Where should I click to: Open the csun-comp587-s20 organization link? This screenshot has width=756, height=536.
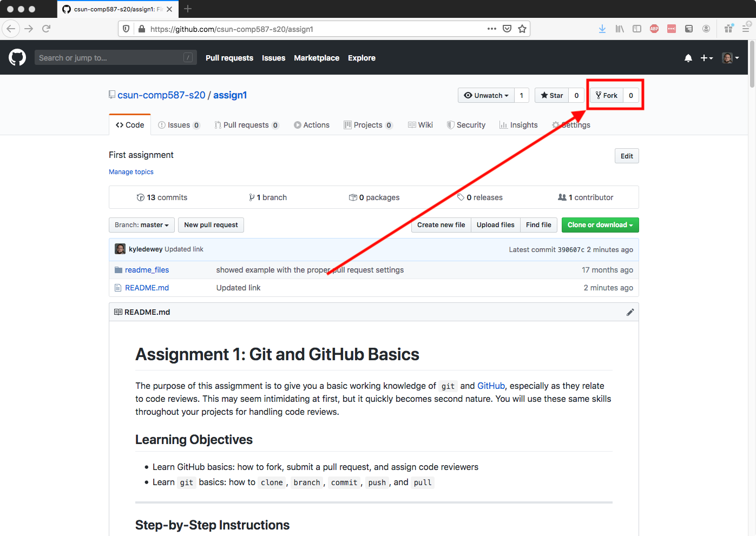pos(161,95)
